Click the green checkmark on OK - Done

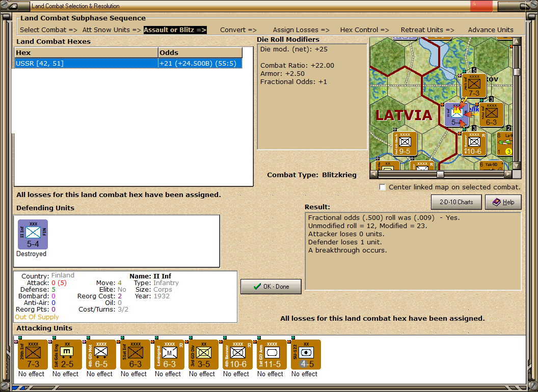coord(257,287)
